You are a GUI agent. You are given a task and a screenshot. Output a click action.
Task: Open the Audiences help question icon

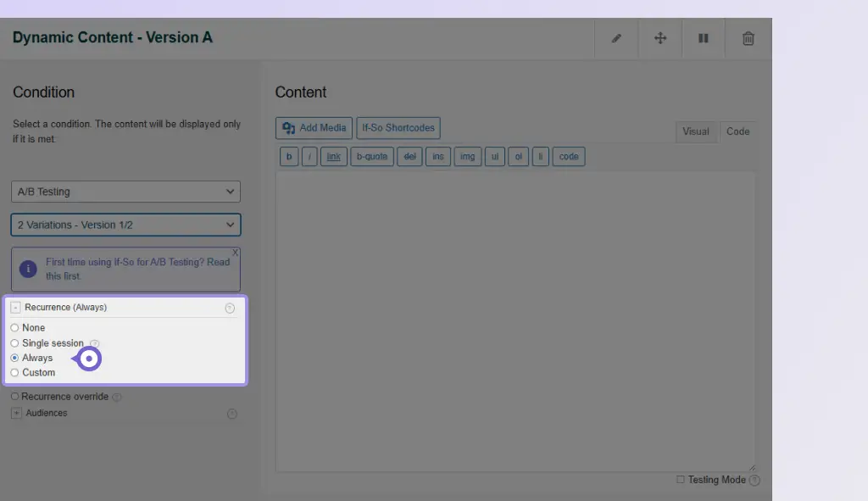[x=232, y=414]
